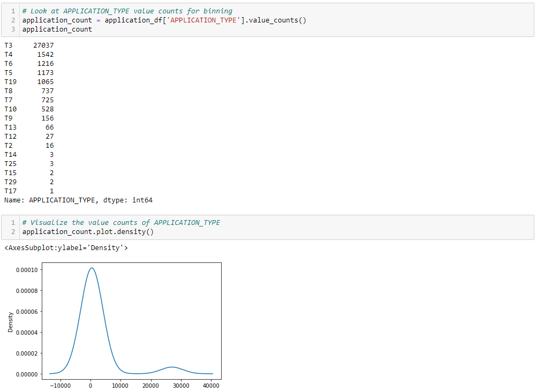Click the T5 1173 output row
This screenshot has width=537, height=392.
tap(29, 73)
